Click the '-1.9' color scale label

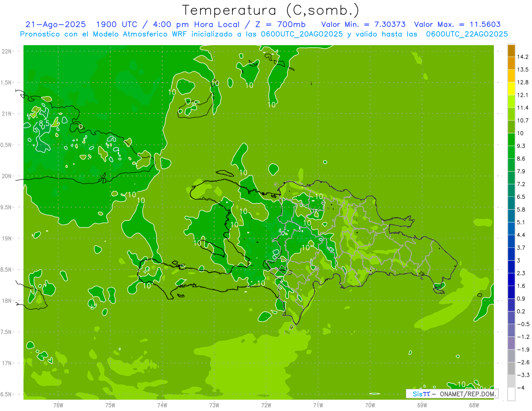tap(523, 350)
